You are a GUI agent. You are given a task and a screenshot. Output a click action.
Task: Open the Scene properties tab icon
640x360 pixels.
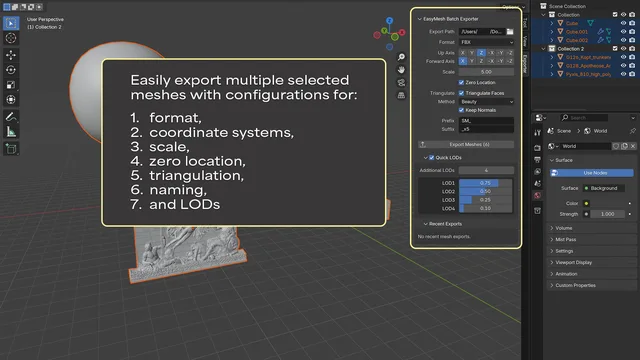[538, 184]
